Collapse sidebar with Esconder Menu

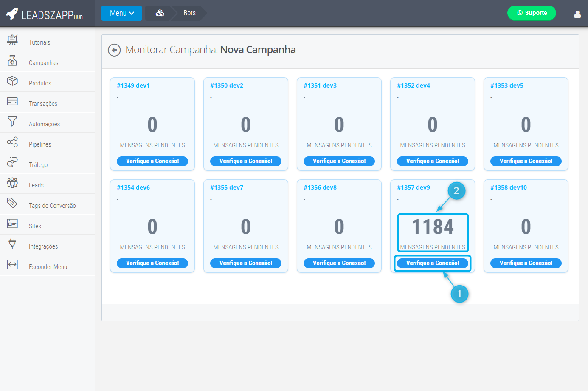pos(48,267)
